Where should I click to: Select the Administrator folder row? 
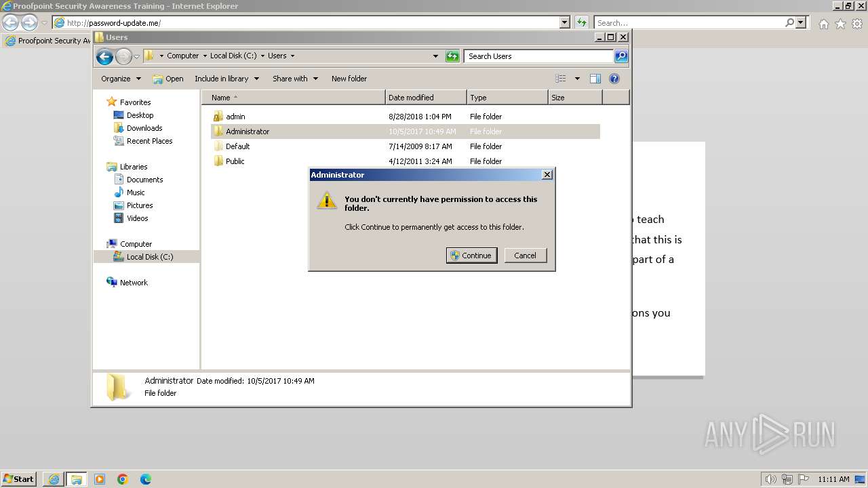[x=406, y=131]
